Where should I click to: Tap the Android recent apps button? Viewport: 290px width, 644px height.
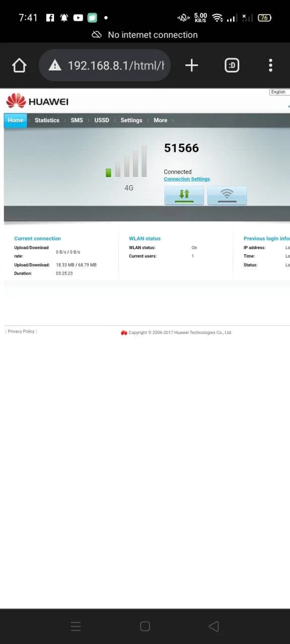[x=76, y=626]
